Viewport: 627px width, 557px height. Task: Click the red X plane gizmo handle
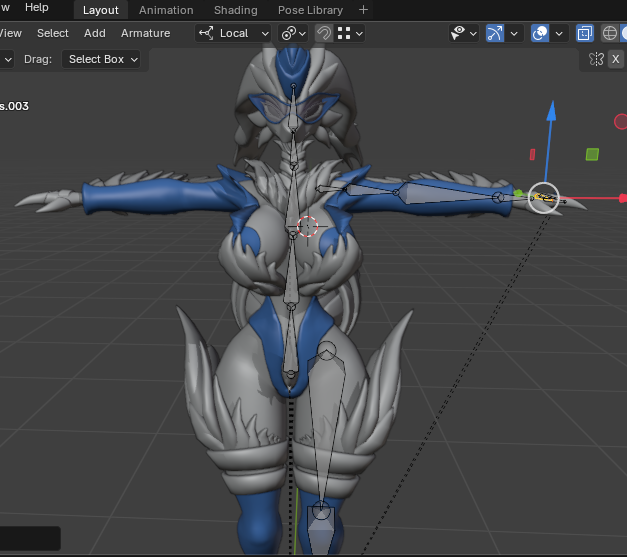(532, 154)
